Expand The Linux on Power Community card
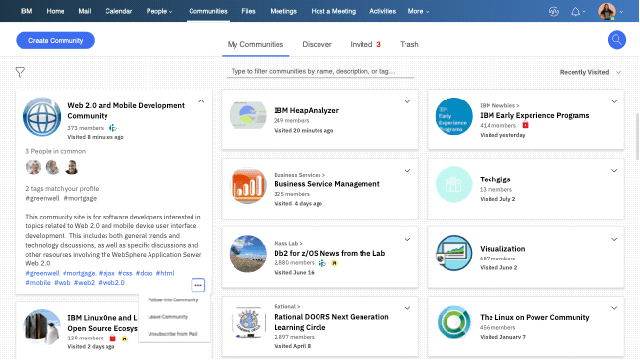The width and height of the screenshot is (640, 360). pos(614,308)
